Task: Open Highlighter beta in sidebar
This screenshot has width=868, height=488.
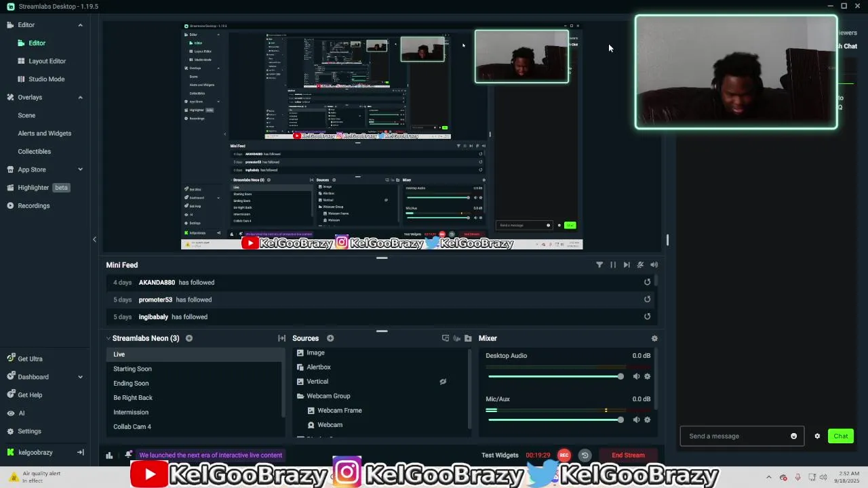Action: click(39, 188)
